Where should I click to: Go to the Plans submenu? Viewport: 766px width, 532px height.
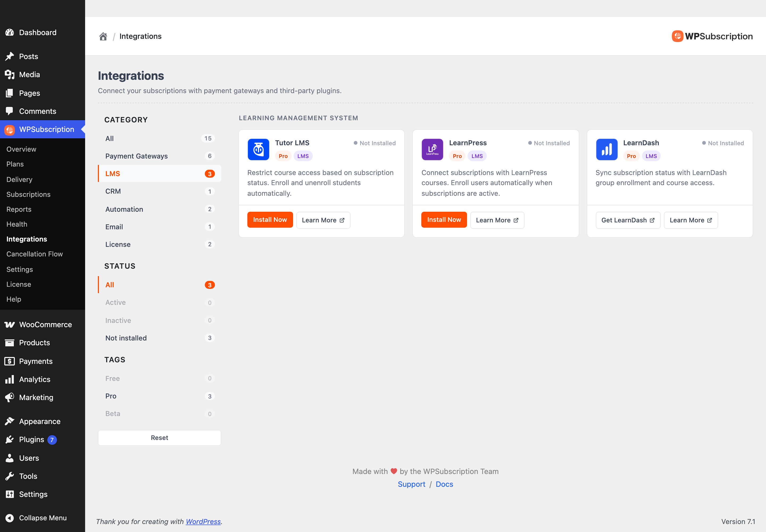coord(15,164)
